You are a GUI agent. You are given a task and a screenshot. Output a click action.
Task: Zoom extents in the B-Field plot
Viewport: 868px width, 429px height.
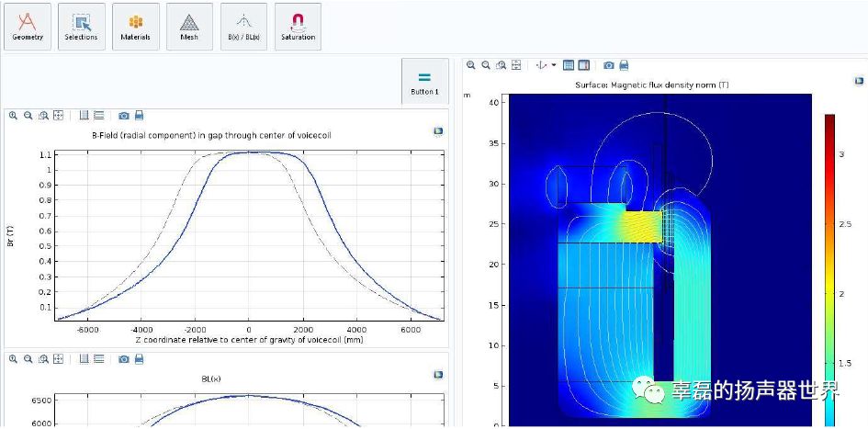click(59, 116)
